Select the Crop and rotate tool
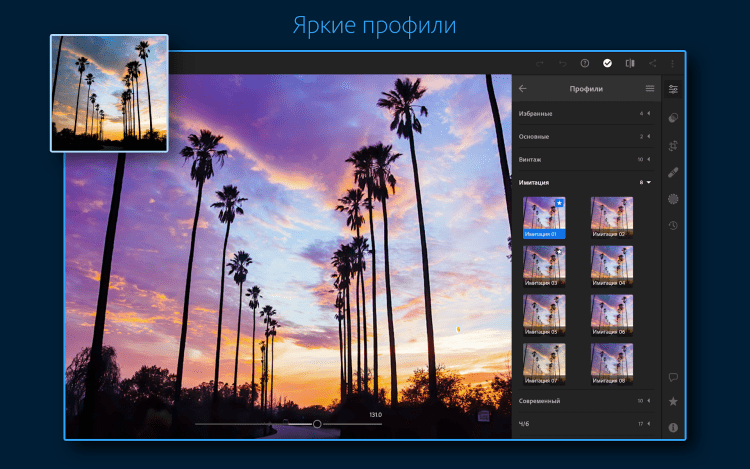This screenshot has width=750, height=469. 673,145
